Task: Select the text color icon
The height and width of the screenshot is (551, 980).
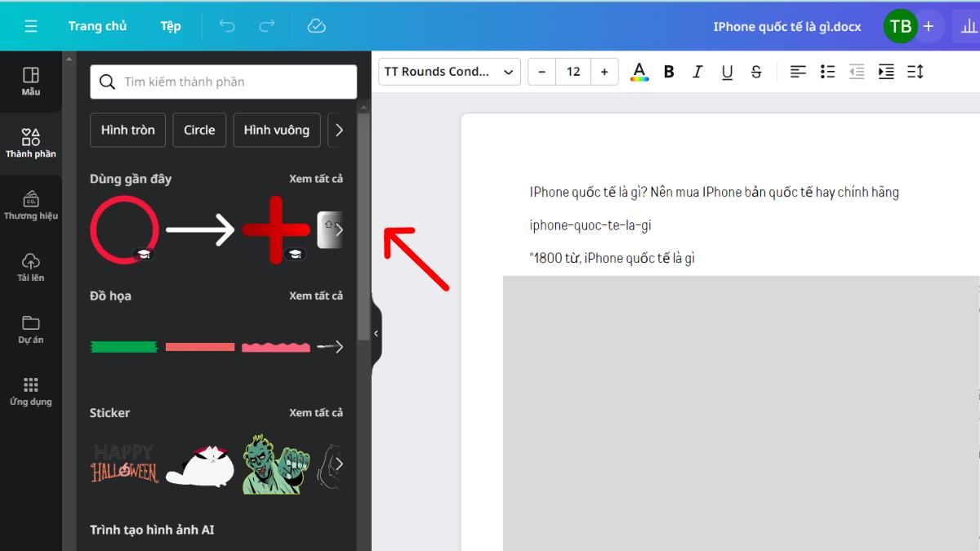Action: point(639,72)
